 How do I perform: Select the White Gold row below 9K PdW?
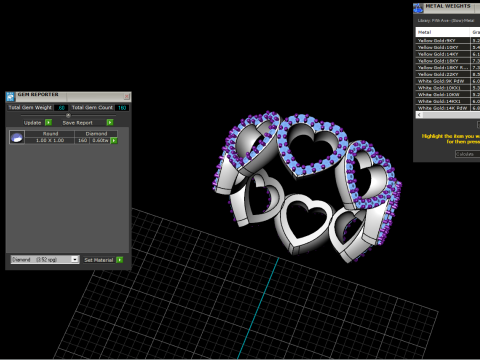coord(448,88)
